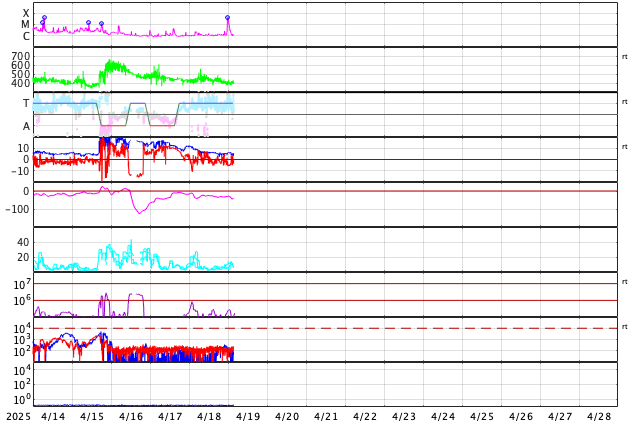The width and height of the screenshot is (634, 424).
Task: Click the 'rt' label beside the red-blue field panel
Action: point(625,147)
